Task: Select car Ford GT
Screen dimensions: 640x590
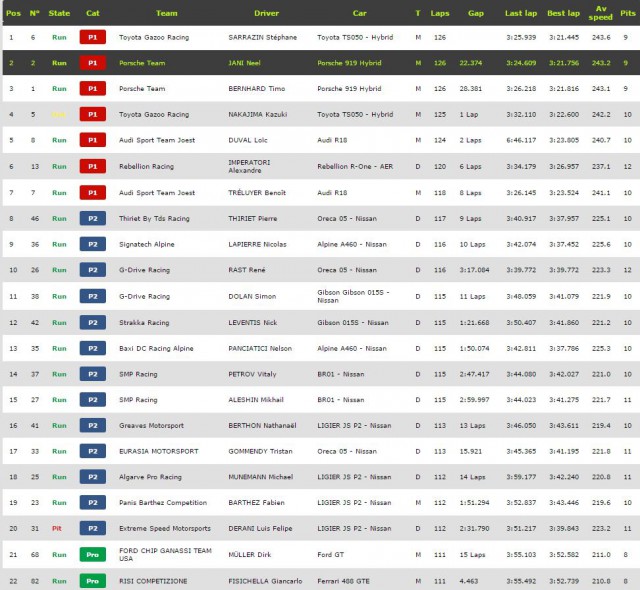Action: click(331, 555)
